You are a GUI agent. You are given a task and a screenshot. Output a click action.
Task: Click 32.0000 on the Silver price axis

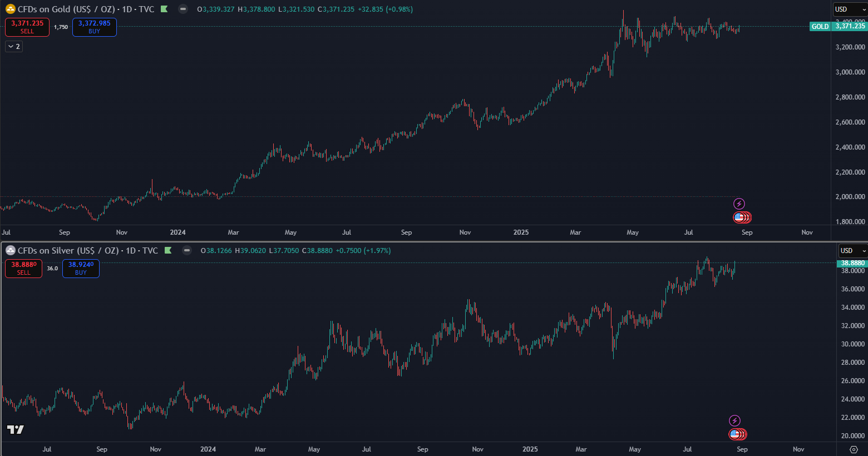(852, 326)
